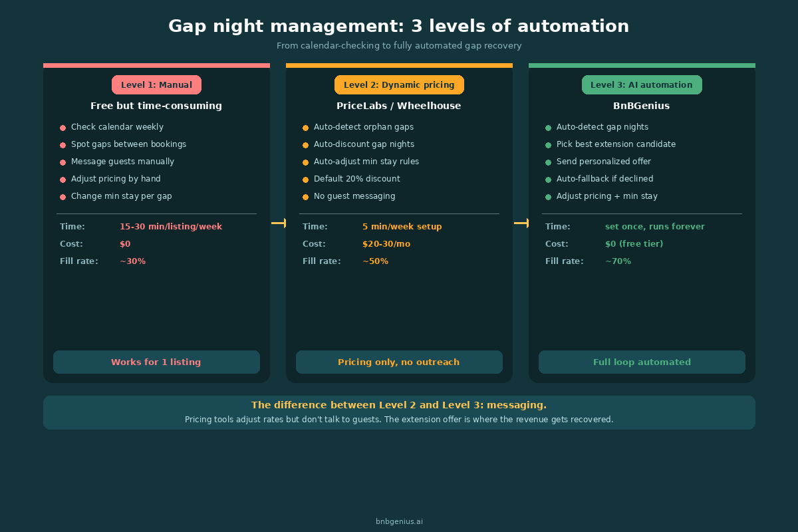798x532 pixels.
Task: Click the PriceLabs / Wheelhouse heading
Action: pyautogui.click(x=399, y=106)
